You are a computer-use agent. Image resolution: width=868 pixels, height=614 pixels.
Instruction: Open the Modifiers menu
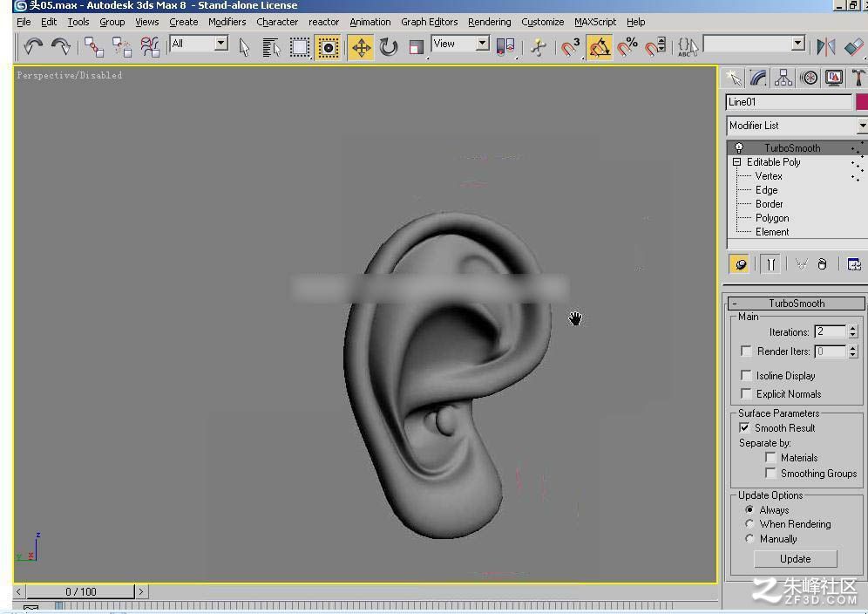click(x=227, y=22)
